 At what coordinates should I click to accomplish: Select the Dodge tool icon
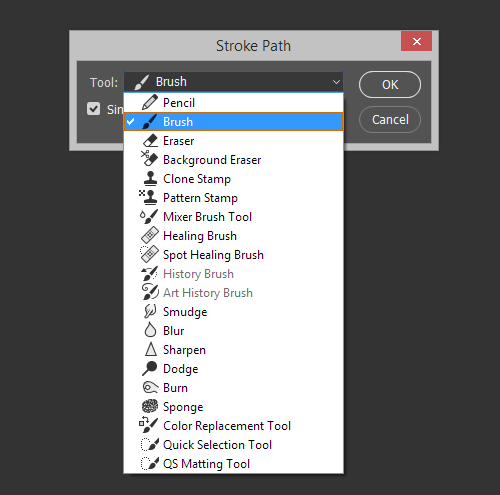149,368
